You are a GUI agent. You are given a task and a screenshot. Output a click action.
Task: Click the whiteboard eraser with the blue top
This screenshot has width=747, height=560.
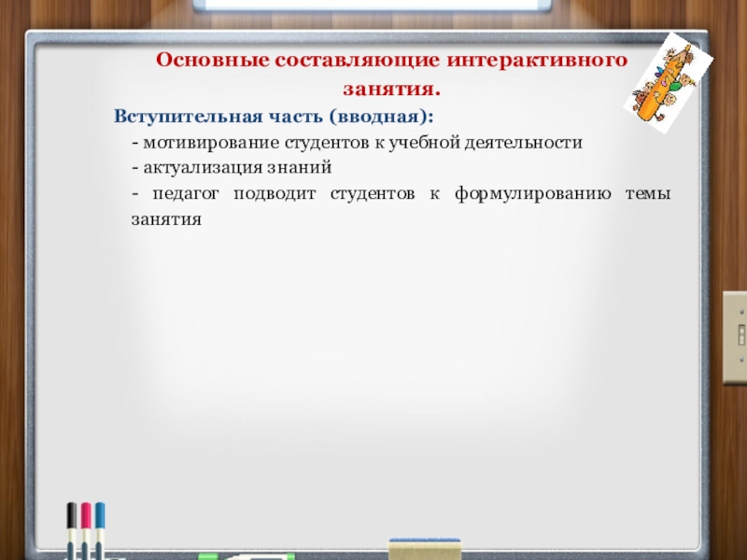(425, 550)
